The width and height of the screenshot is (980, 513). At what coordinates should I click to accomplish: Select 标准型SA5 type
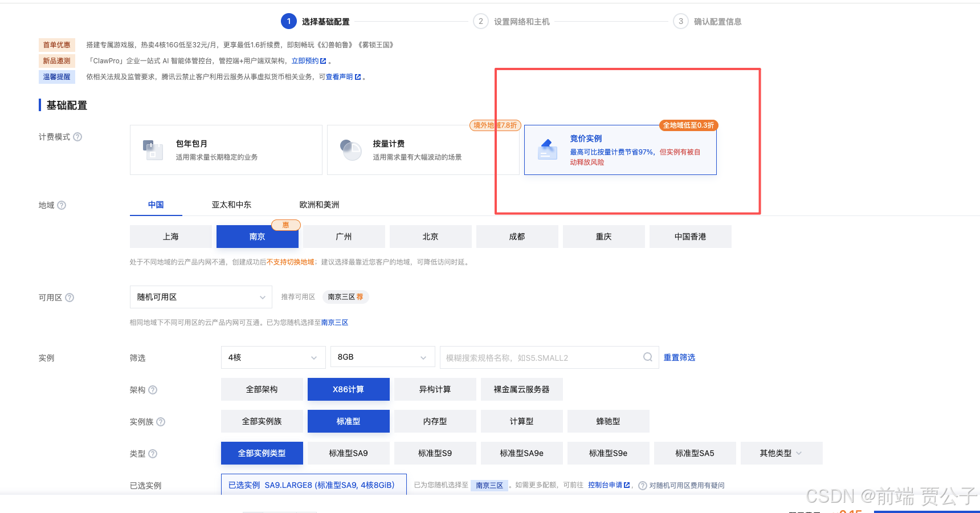coord(695,453)
